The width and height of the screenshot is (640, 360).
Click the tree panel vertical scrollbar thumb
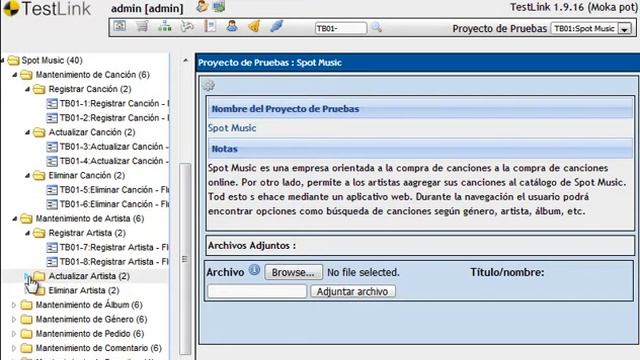coord(185,259)
